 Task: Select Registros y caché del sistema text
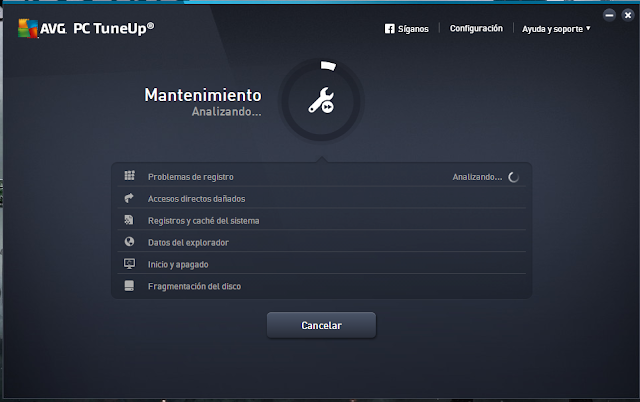pos(203,221)
